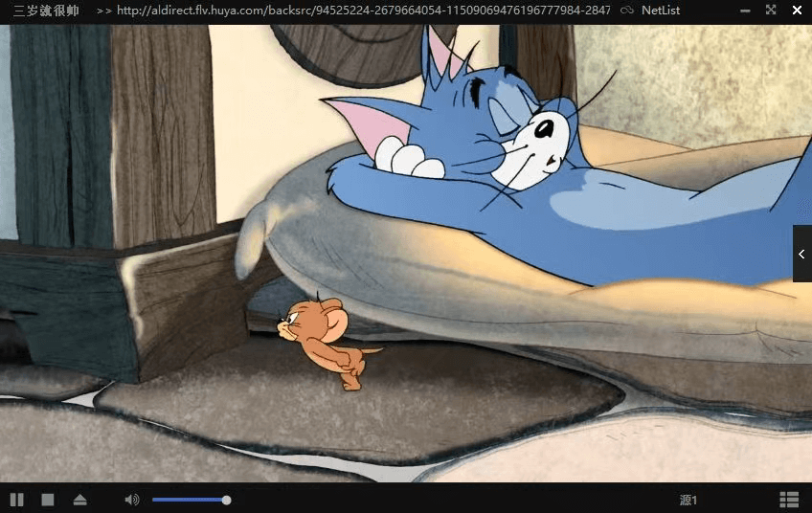The width and height of the screenshot is (812, 513).
Task: Minimize the player window
Action: coord(745,11)
